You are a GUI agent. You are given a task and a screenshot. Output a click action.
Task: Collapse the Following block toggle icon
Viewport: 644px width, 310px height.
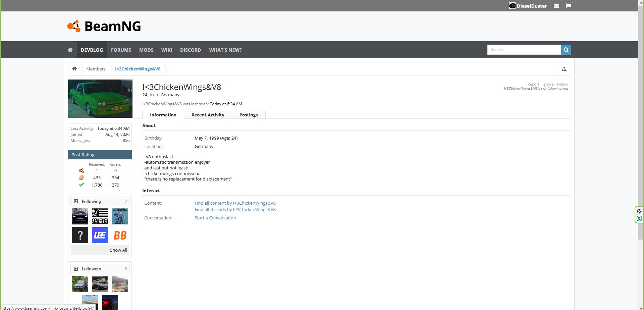[76, 201]
